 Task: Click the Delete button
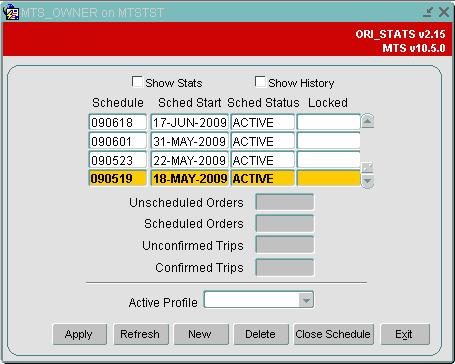[261, 334]
